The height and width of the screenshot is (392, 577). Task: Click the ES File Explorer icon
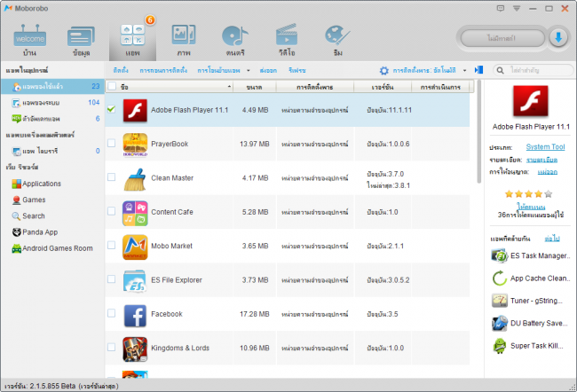[135, 281]
